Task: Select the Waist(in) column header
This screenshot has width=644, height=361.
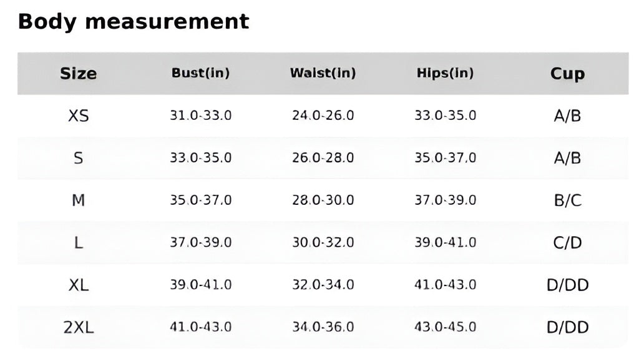Action: (323, 73)
